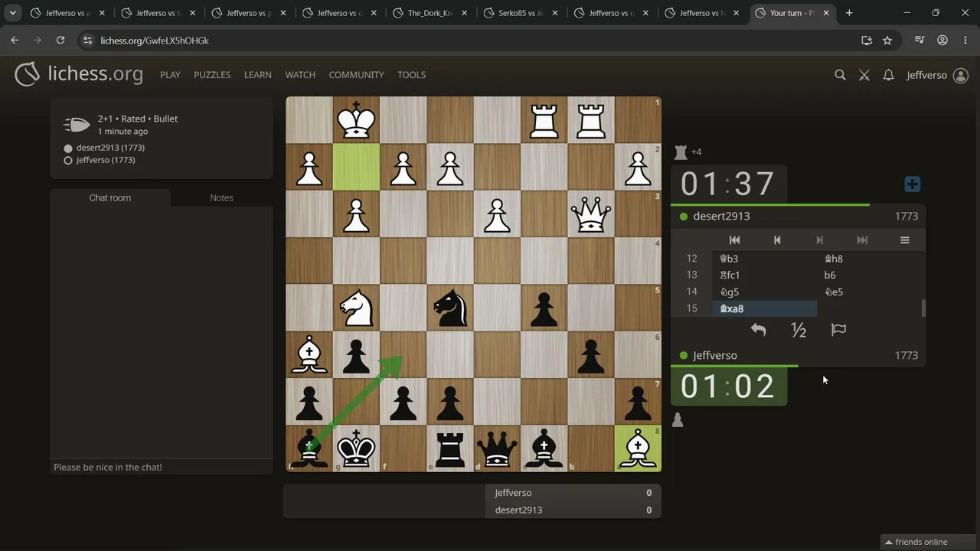Click the bullet game type icon
The image size is (980, 551).
(77, 124)
